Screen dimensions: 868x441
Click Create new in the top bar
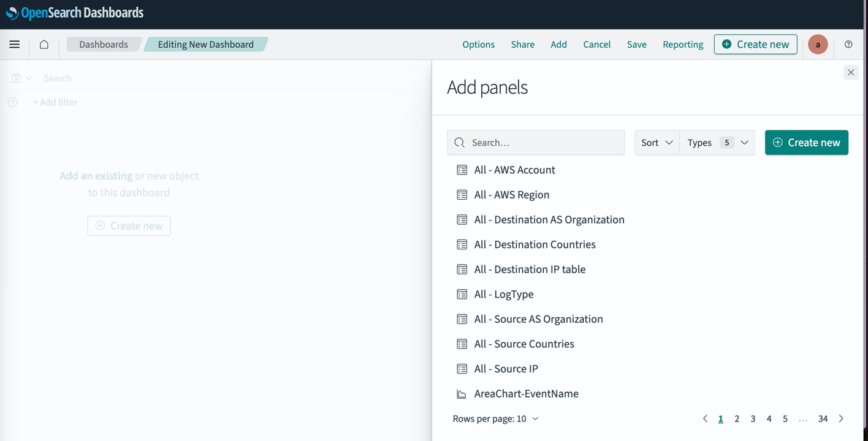[x=756, y=44]
